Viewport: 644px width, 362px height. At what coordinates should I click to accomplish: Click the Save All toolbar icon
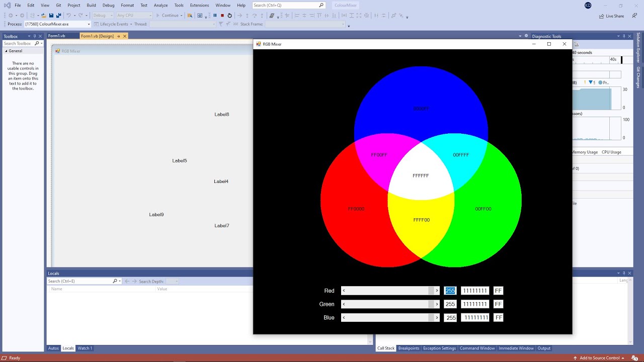coord(58,16)
